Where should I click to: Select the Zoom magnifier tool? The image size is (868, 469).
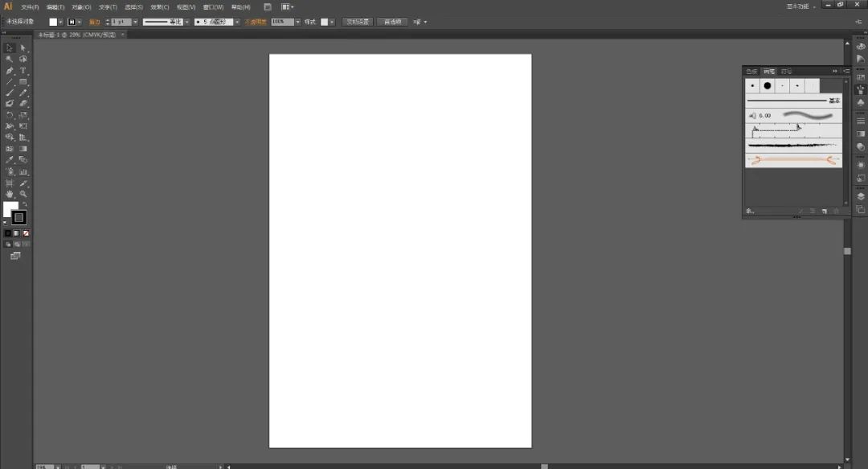(x=23, y=194)
